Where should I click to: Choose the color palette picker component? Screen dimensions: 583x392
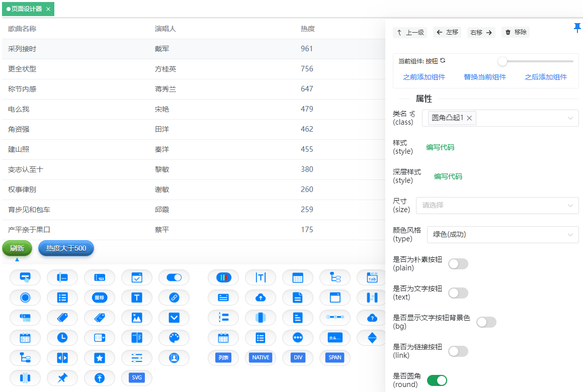tap(174, 337)
